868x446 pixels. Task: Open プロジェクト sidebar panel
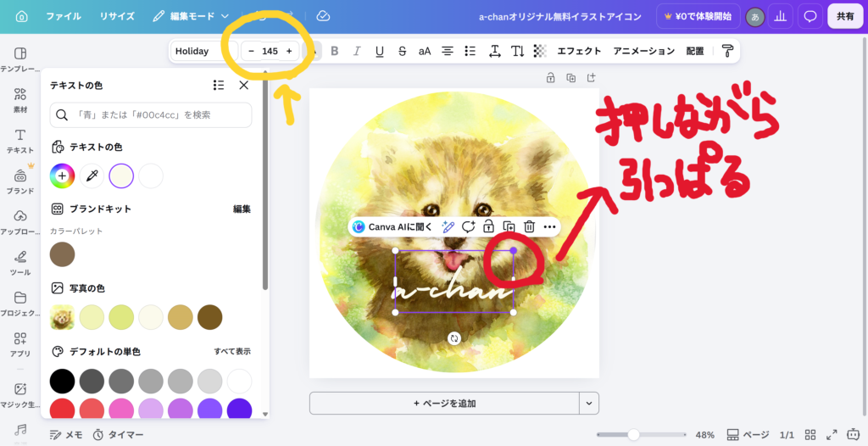click(20, 304)
